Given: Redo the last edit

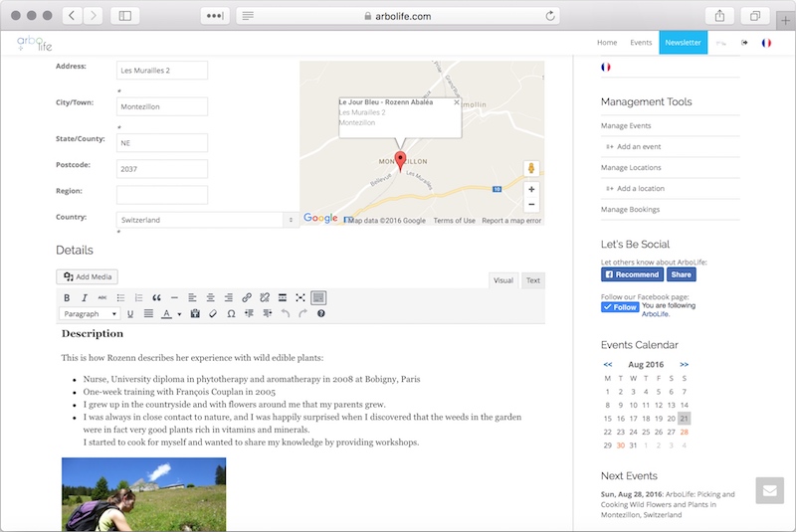Looking at the screenshot, I should 303,314.
